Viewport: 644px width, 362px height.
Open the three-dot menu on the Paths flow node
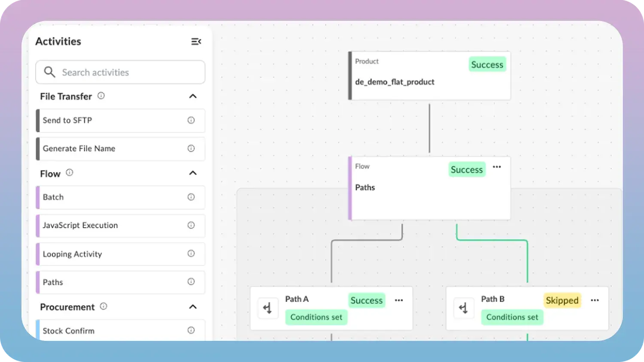(x=497, y=167)
